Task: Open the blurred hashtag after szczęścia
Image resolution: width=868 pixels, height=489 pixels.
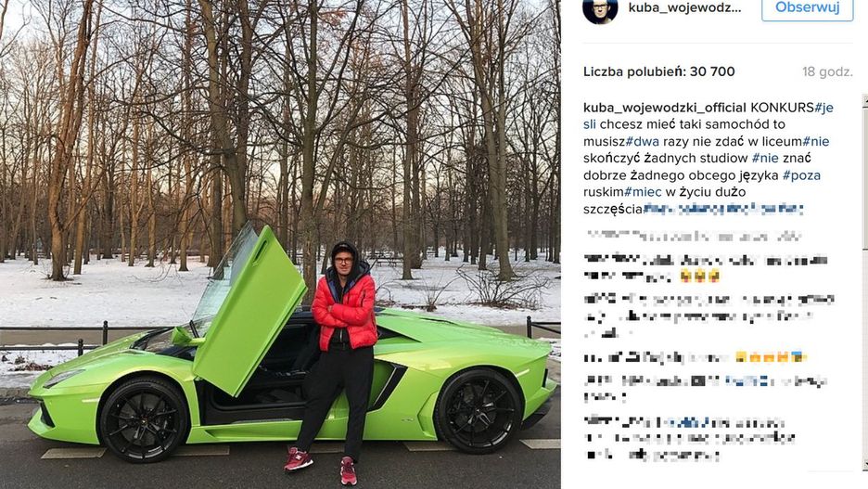Action: (723, 210)
